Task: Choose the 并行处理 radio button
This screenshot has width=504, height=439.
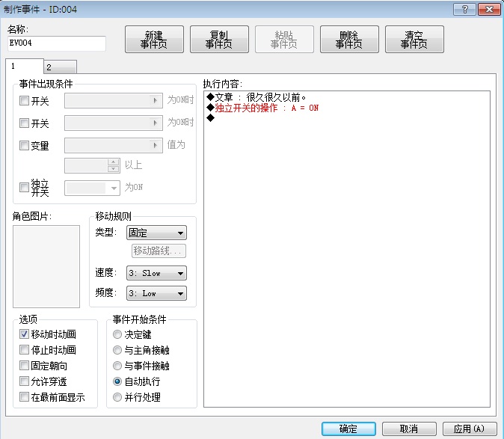Action: (x=117, y=397)
